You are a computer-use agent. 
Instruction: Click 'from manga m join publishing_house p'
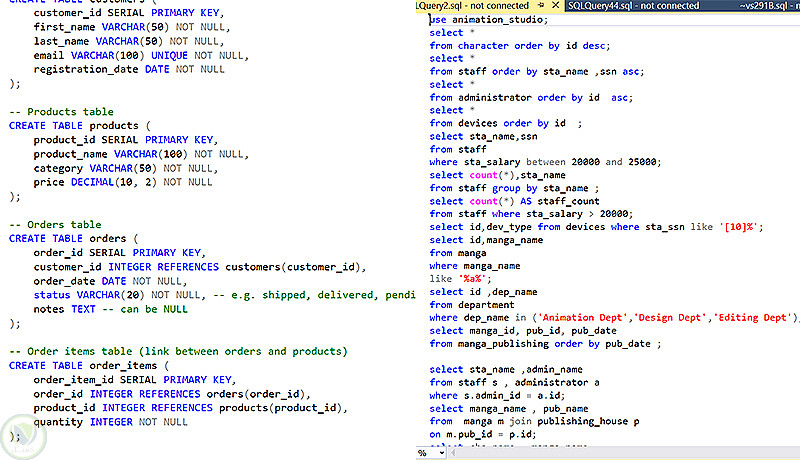point(534,421)
